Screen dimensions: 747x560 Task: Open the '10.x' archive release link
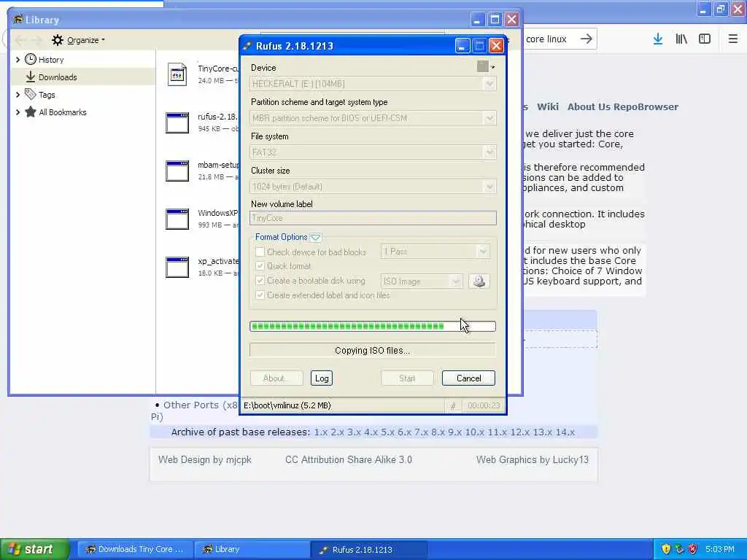[474, 432]
